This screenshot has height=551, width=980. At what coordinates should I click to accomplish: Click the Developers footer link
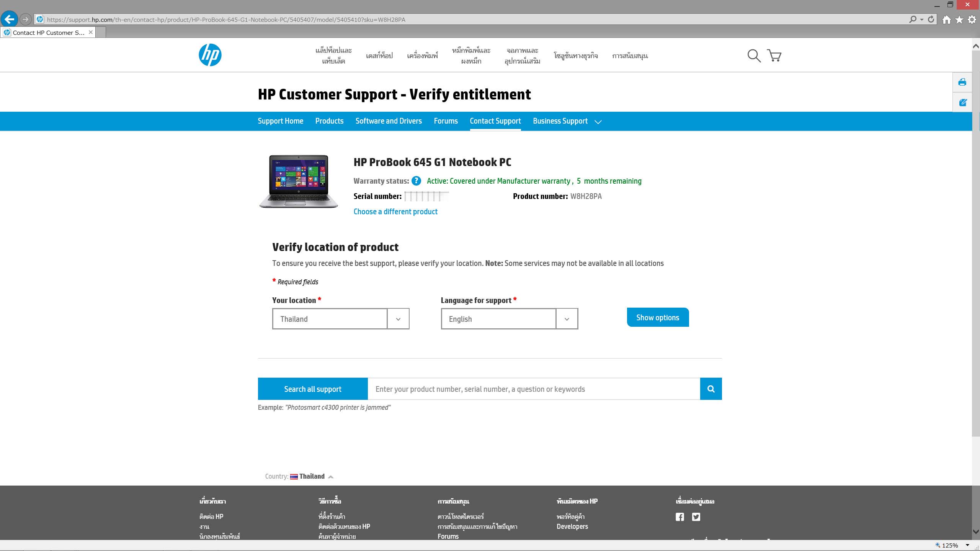[572, 527]
